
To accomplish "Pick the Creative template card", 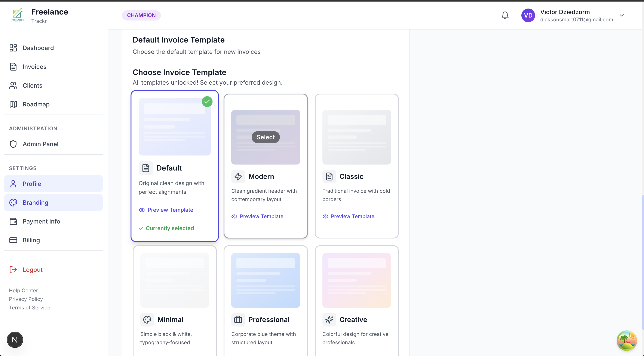I will tap(357, 300).
